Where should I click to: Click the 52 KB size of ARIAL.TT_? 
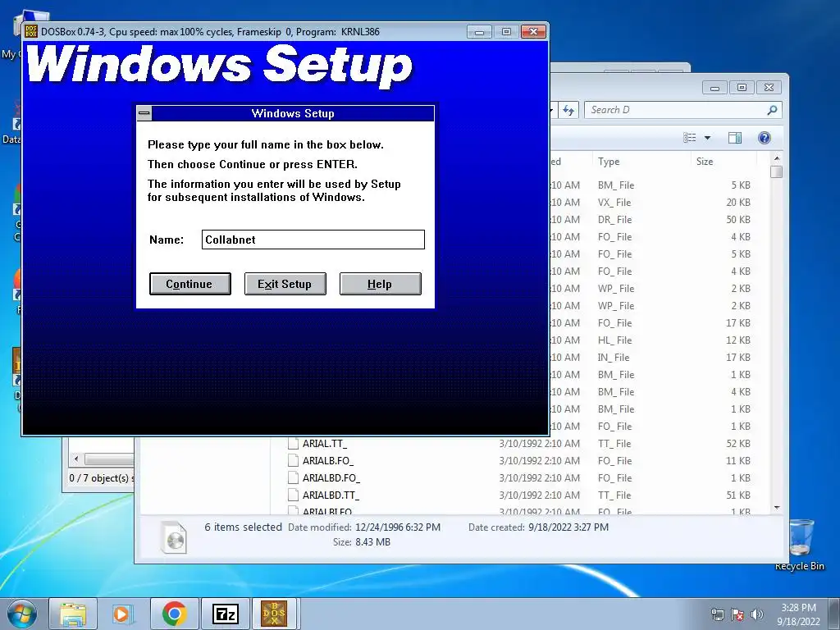(738, 444)
